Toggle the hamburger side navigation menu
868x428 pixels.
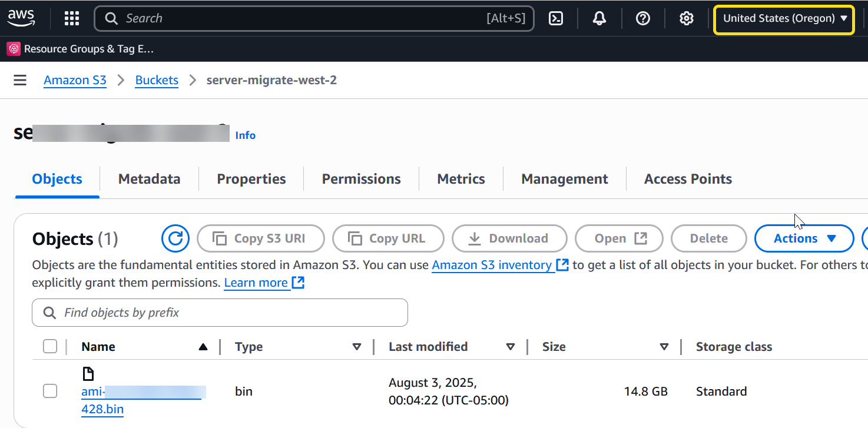coord(20,80)
